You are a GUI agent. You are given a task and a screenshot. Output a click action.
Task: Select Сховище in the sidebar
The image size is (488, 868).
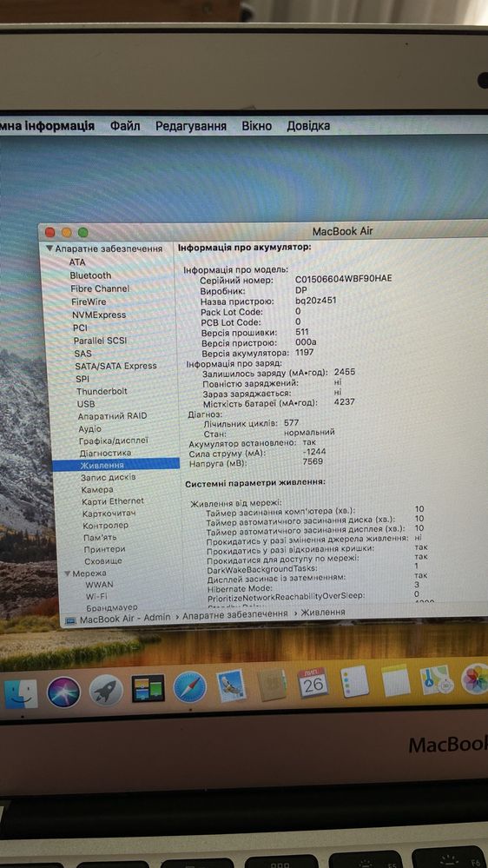point(103,560)
